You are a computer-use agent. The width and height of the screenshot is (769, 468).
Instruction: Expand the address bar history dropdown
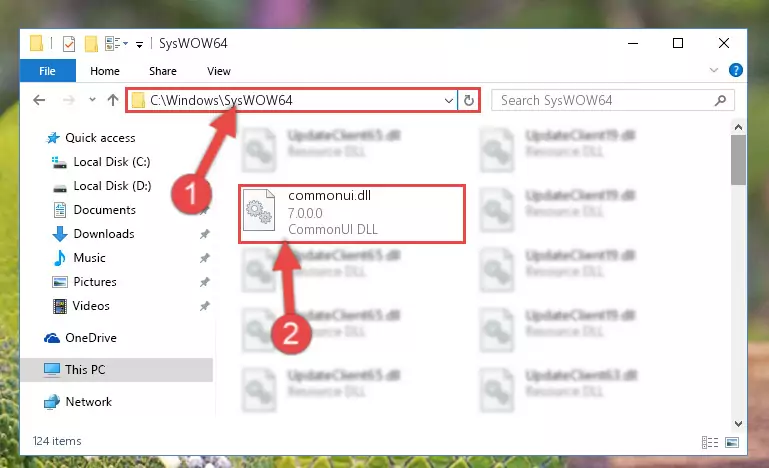(448, 101)
